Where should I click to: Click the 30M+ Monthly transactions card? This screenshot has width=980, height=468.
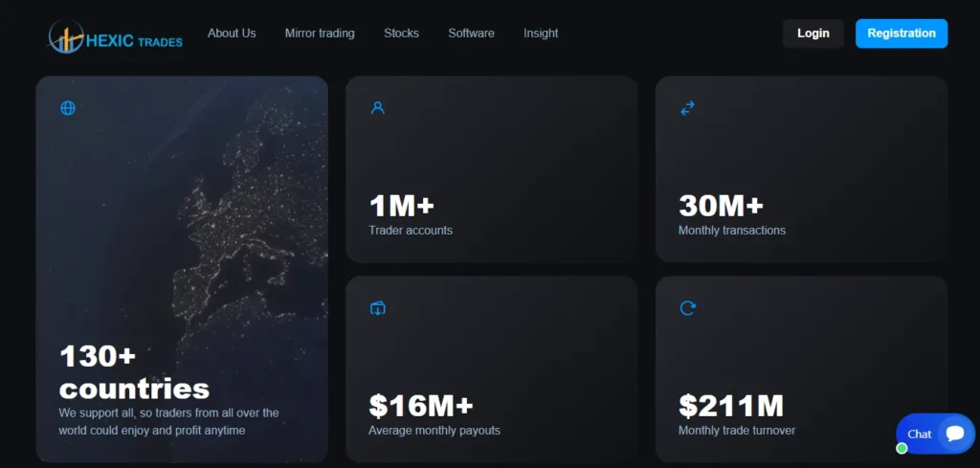(801, 169)
